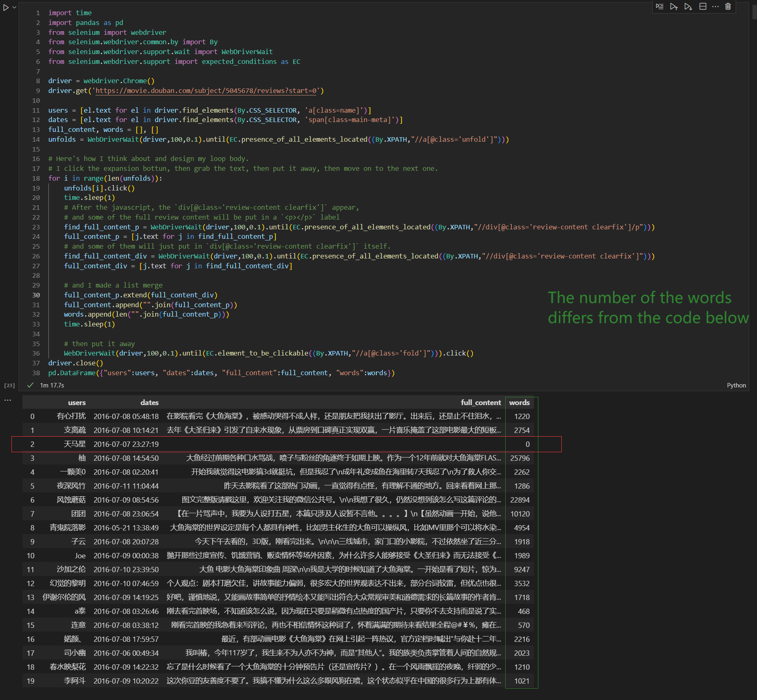The height and width of the screenshot is (700, 757).
Task: Select row index 19 in output table
Action: pos(31,681)
